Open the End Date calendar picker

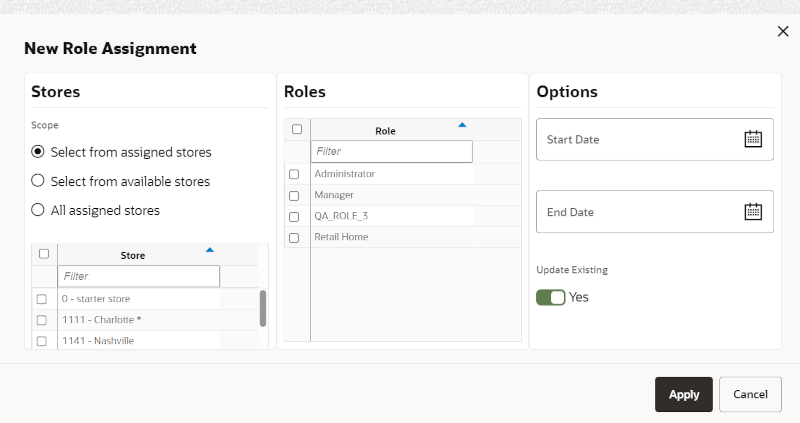pyautogui.click(x=753, y=211)
